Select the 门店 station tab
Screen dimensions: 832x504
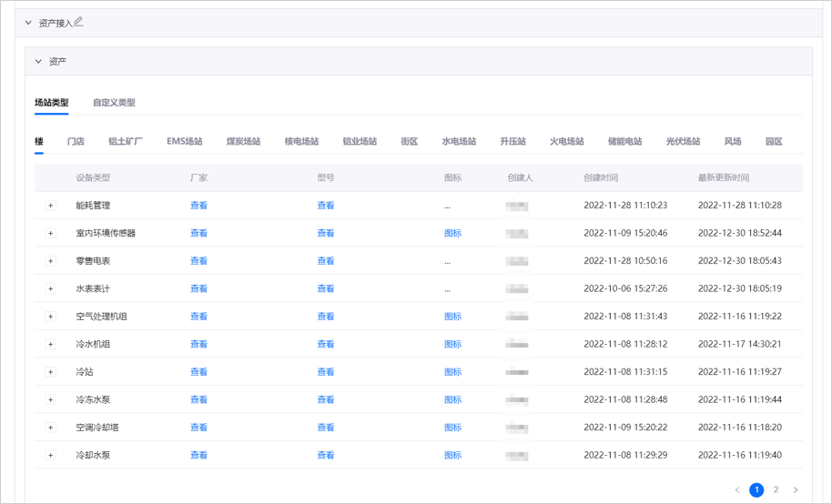(76, 142)
